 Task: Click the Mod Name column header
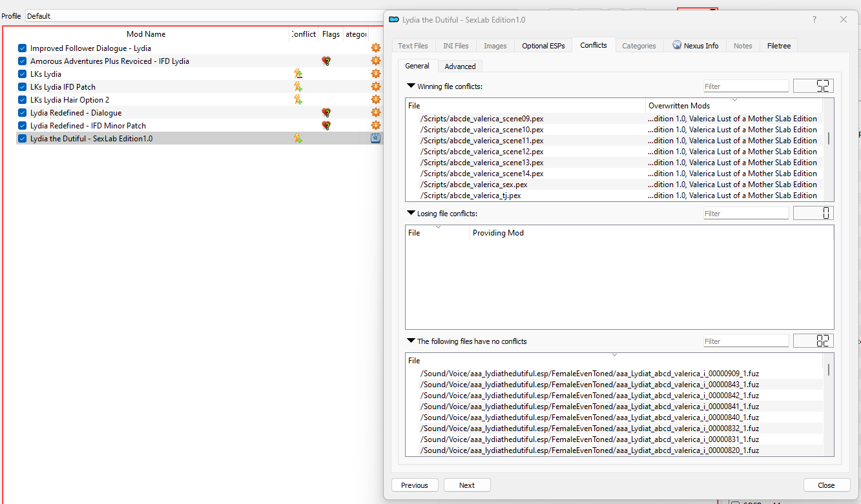[x=146, y=34]
